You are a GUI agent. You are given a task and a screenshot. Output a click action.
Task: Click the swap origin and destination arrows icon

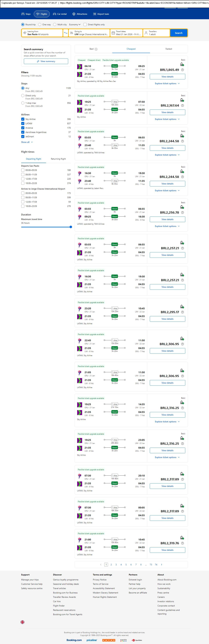(66, 33)
